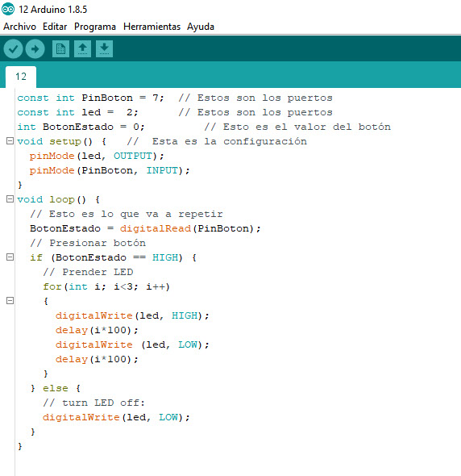Click the Arduino logo in the title bar

pyautogui.click(x=8, y=9)
